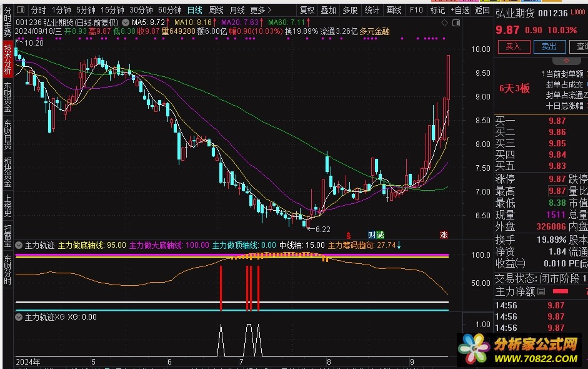The height and width of the screenshot is (369, 588).
Task: Collapse the panel with the red up-arrow button
Action: (x=566, y=61)
